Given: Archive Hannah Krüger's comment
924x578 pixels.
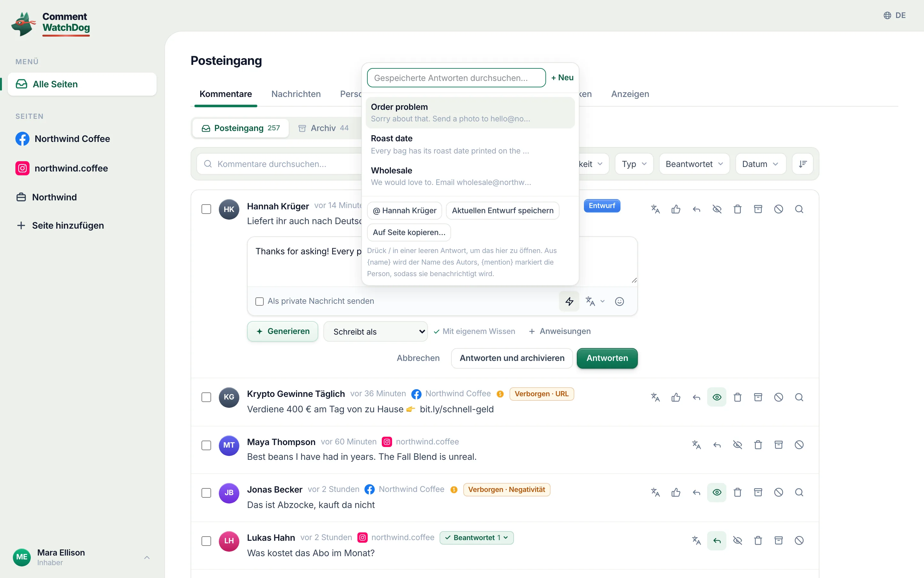Looking at the screenshot, I should pyautogui.click(x=758, y=209).
